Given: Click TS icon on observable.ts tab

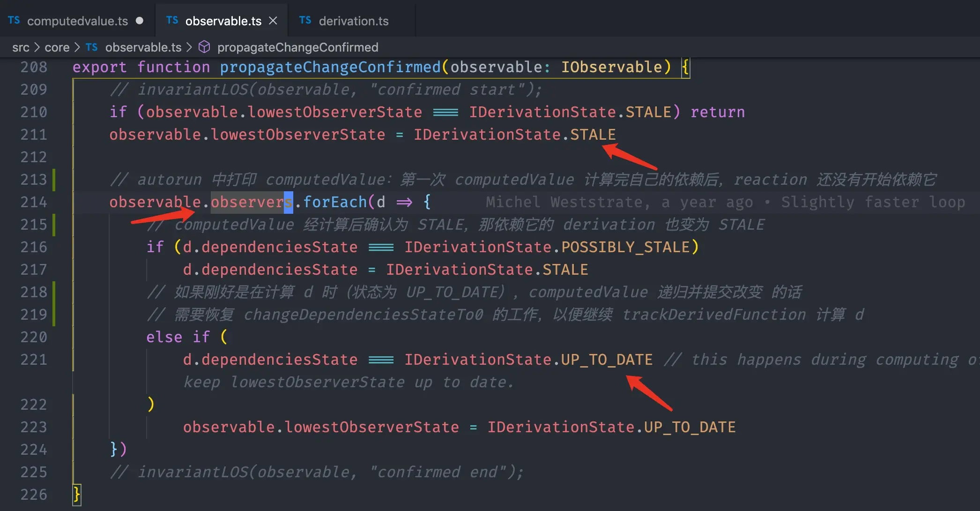Looking at the screenshot, I should 172,20.
